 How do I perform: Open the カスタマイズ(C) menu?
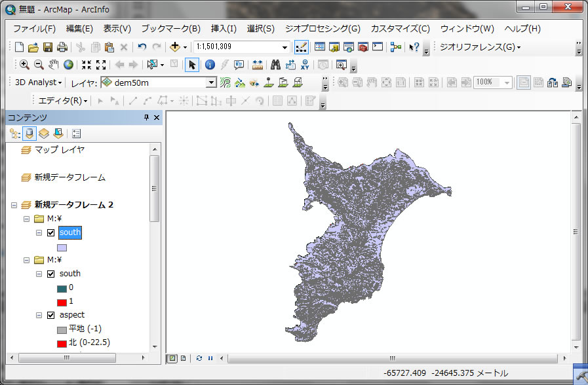point(400,29)
